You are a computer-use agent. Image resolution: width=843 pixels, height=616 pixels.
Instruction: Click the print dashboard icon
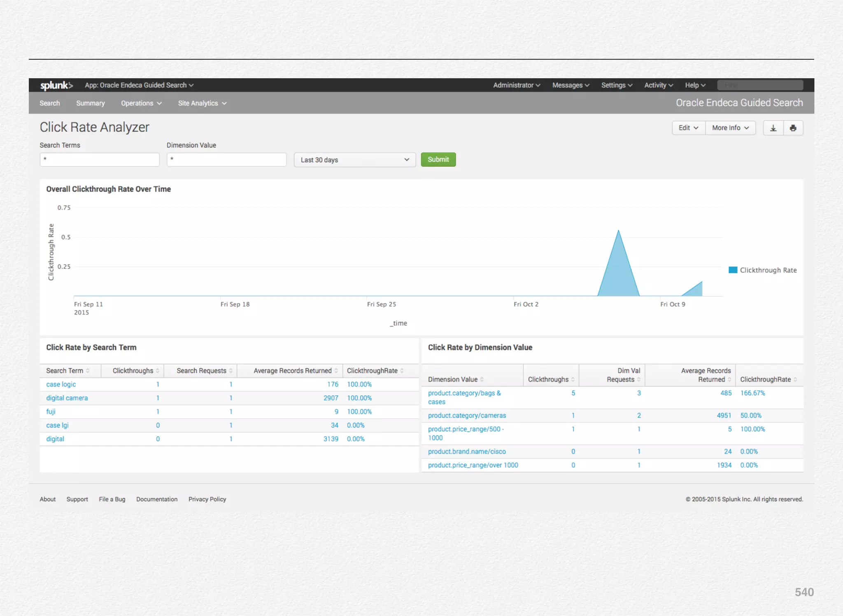pos(793,128)
